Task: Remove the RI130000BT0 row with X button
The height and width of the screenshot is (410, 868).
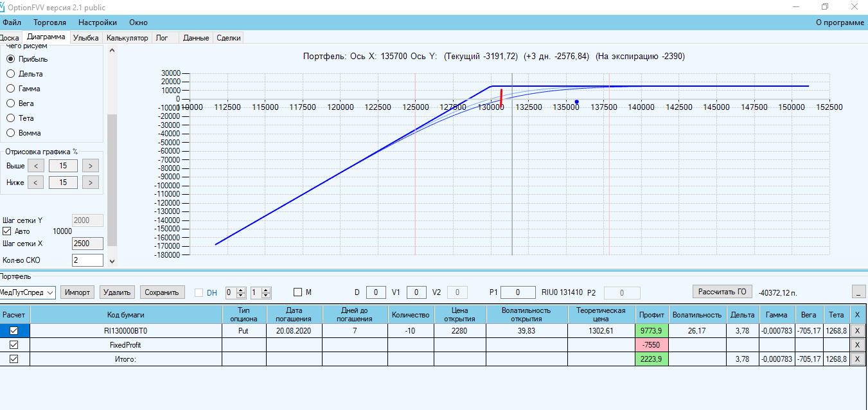Action: pos(857,331)
